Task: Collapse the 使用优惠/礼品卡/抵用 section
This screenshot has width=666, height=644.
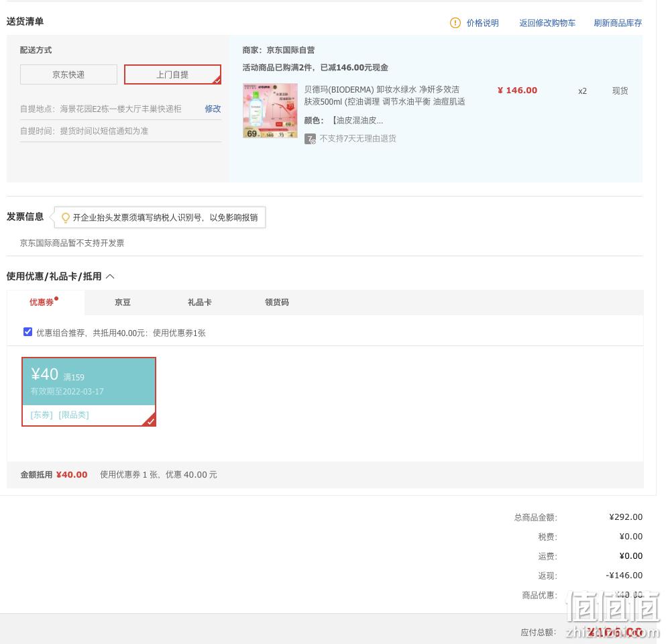Action: [110, 276]
